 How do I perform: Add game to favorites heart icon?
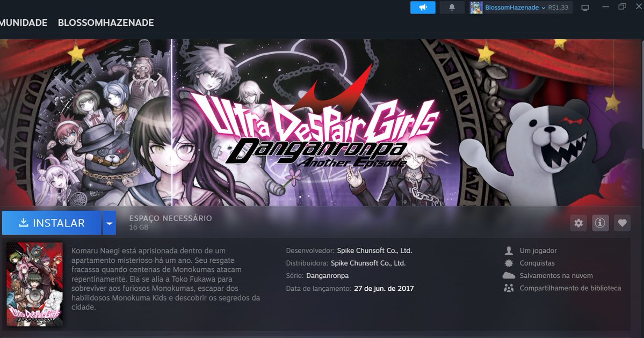622,223
